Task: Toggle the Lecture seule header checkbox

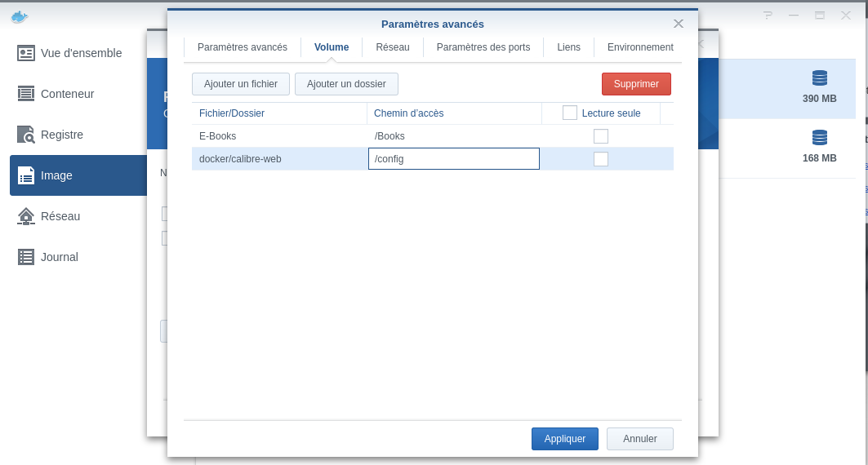Action: point(570,113)
